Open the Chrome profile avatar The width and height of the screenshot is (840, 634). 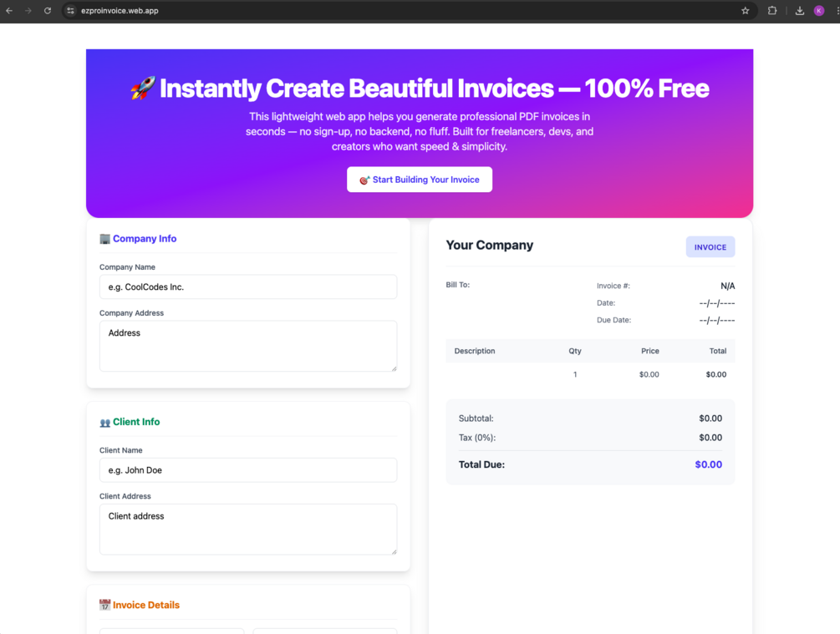(819, 11)
